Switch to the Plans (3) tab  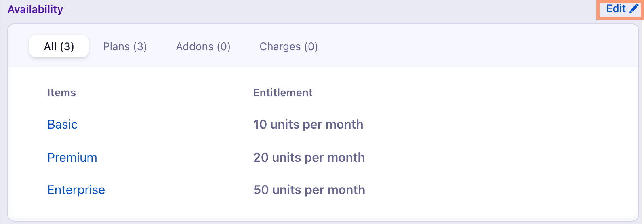125,46
